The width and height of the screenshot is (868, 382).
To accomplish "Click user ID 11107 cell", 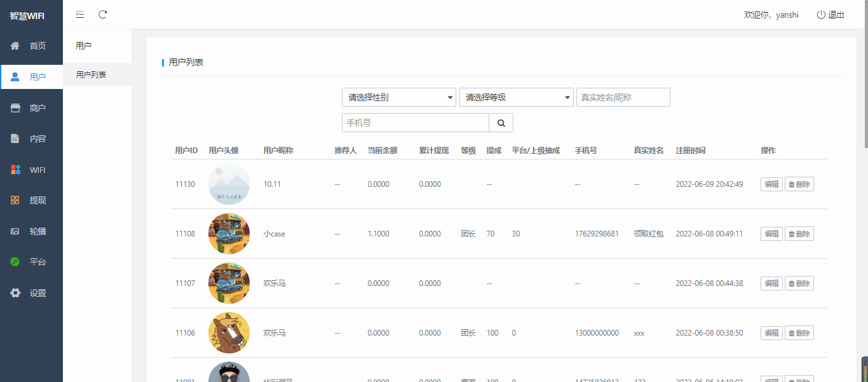I will click(185, 283).
